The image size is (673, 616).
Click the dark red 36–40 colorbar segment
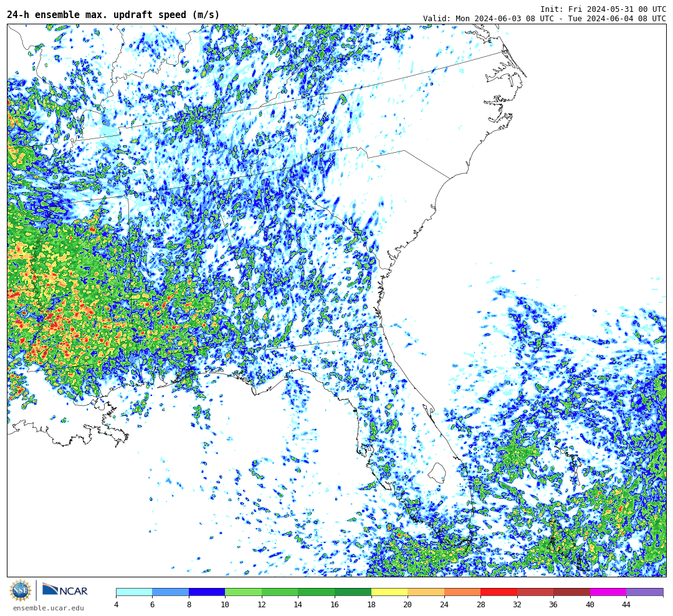pos(571,592)
